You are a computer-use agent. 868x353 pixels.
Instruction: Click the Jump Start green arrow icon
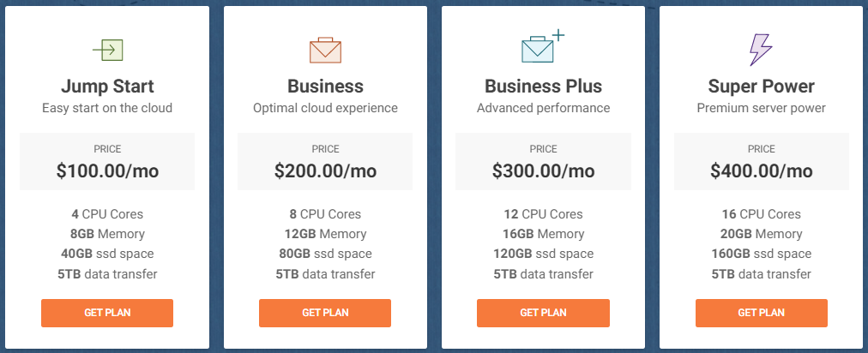point(107,51)
